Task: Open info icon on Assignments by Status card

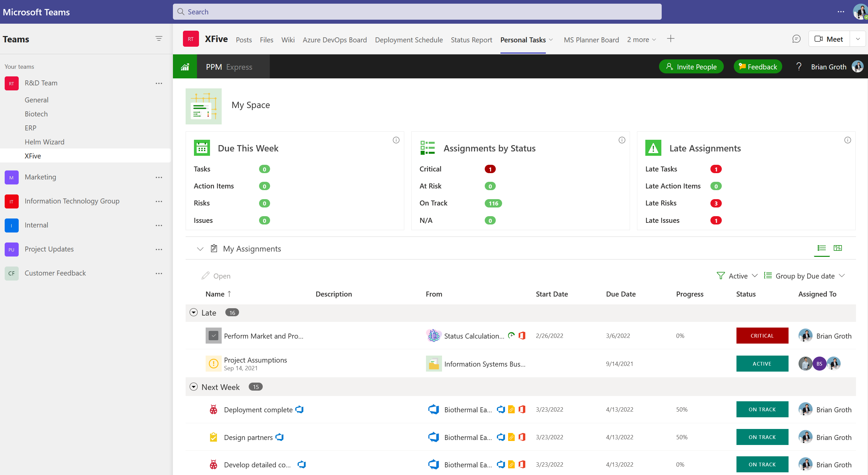Action: coord(622,140)
